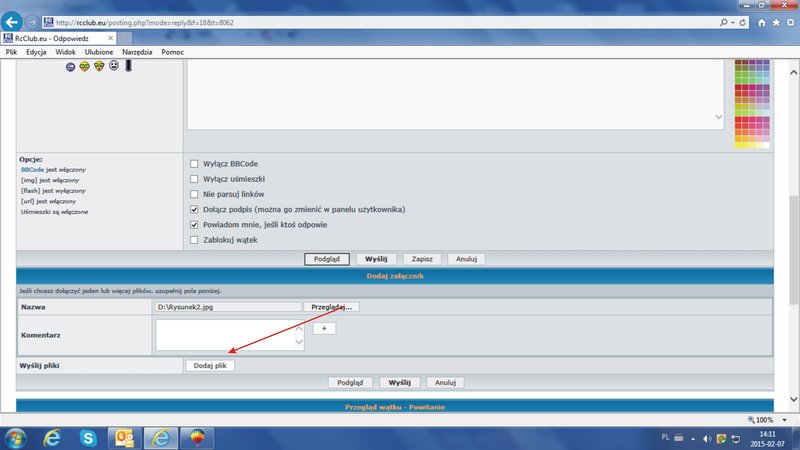Open the 100% zoom level dropdown
The height and width of the screenshot is (450, 800).
click(784, 420)
